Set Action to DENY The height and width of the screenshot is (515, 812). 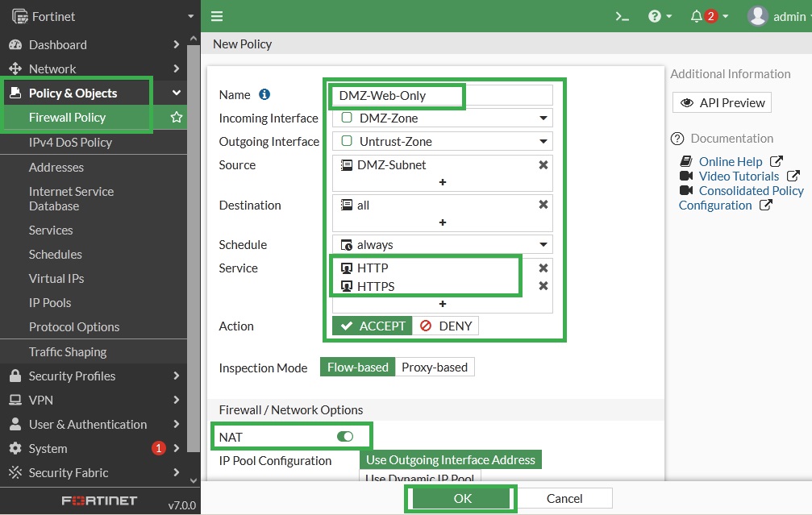pos(445,326)
